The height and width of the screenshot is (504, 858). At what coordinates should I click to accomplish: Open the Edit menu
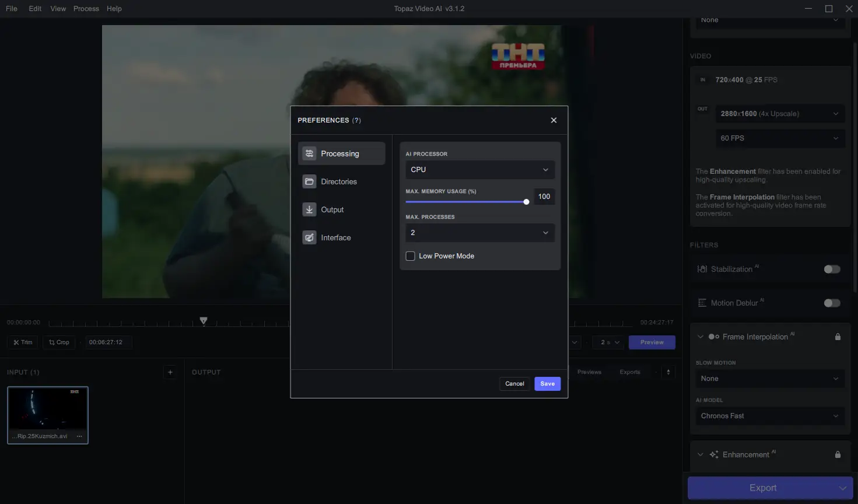point(35,9)
